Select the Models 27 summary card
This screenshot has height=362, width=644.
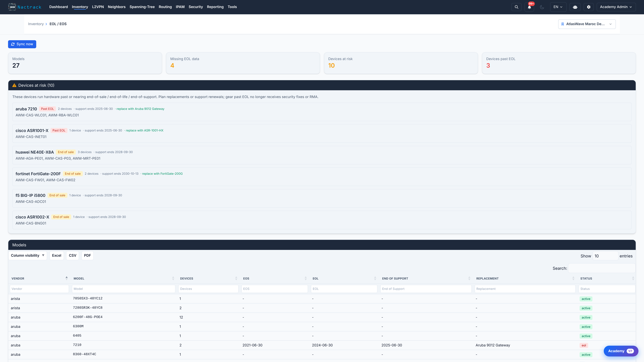(x=85, y=63)
